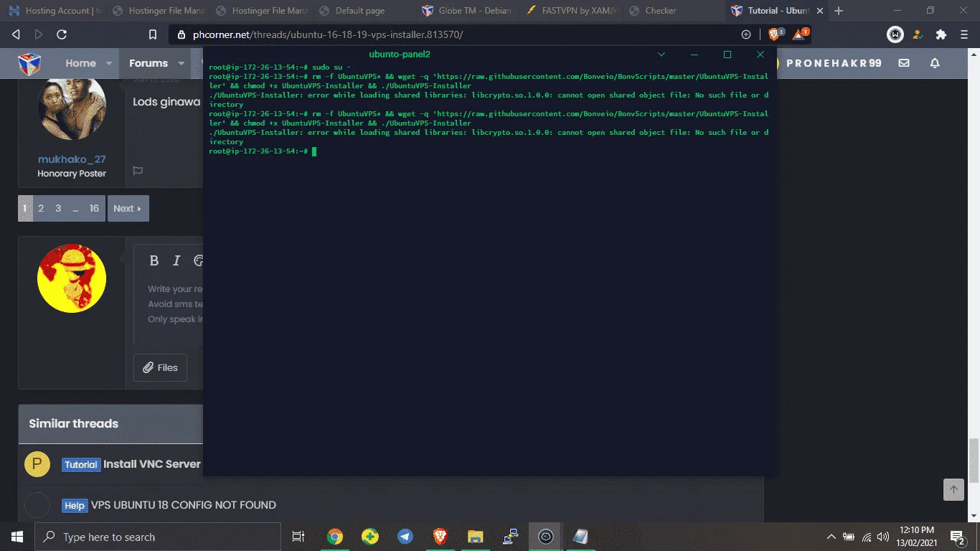Screen dimensions: 980x551
Task: Open the page ellipsis selector
Action: pos(75,208)
